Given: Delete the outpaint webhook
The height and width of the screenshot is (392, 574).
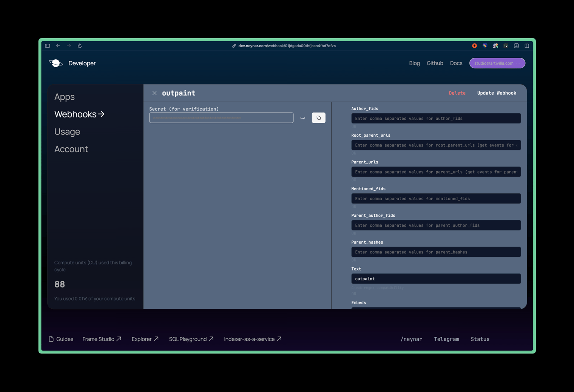Looking at the screenshot, I should tap(457, 93).
